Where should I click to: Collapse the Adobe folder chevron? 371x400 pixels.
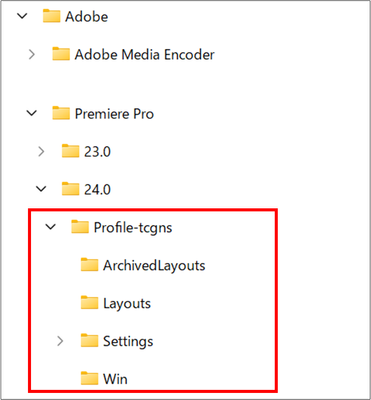click(22, 16)
